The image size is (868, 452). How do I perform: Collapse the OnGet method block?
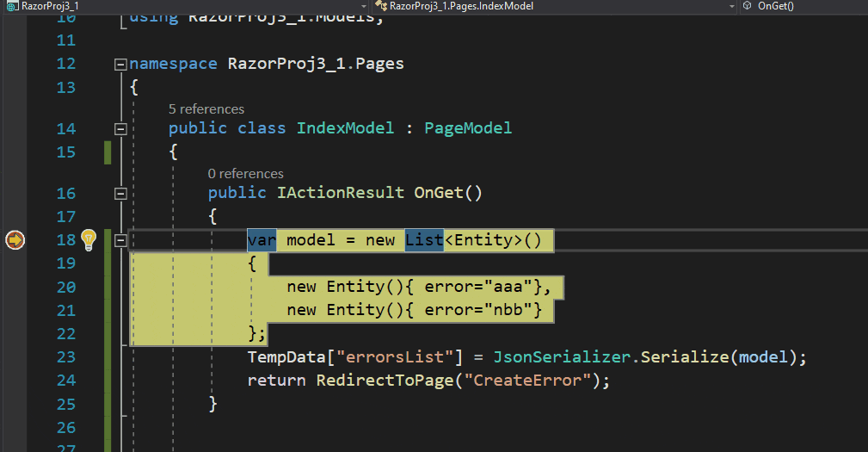tap(120, 194)
